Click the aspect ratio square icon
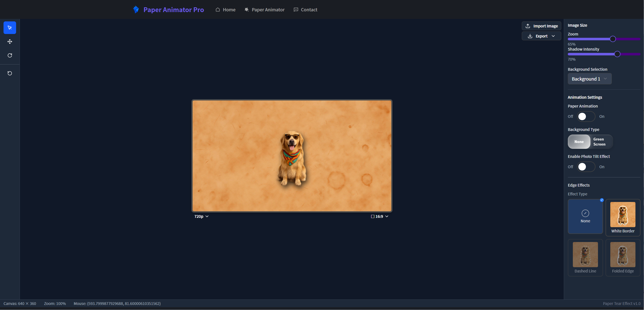Image resolution: width=644 pixels, height=310 pixels. point(373,217)
